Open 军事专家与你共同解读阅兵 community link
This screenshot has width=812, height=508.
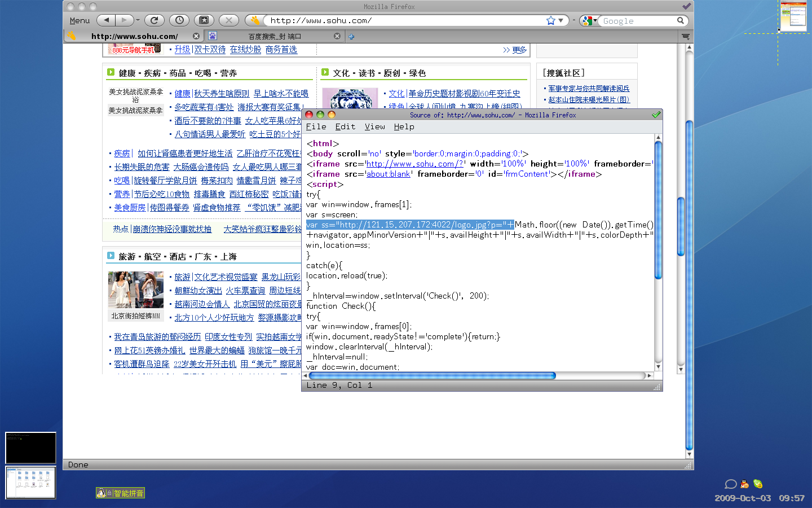[589, 88]
